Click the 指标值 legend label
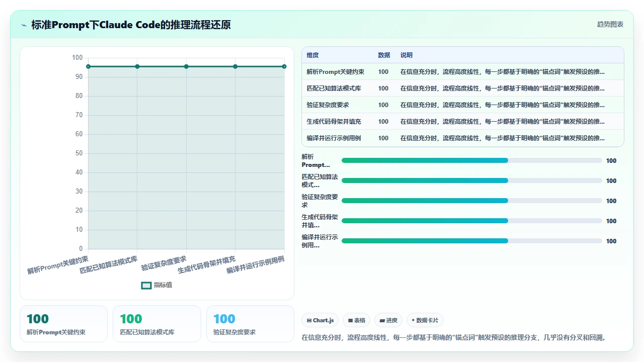 (163, 285)
